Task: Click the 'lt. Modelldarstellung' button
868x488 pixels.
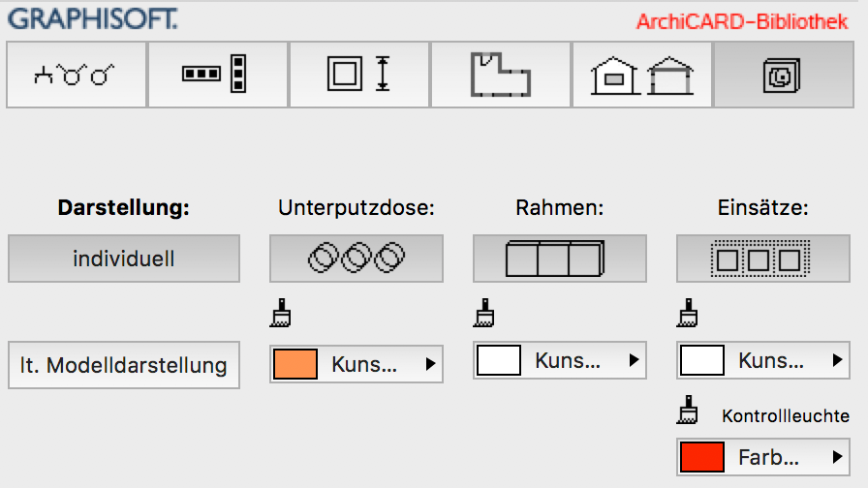Action: click(124, 365)
